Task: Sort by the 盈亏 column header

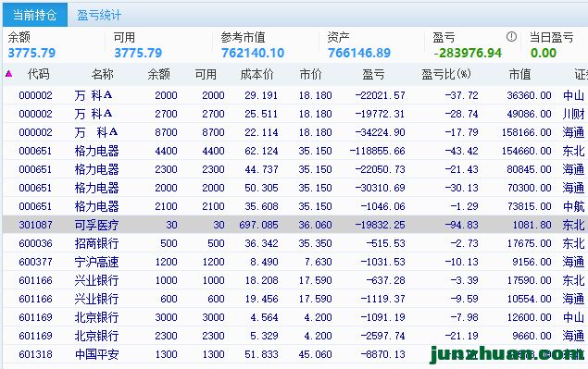Action: click(373, 74)
